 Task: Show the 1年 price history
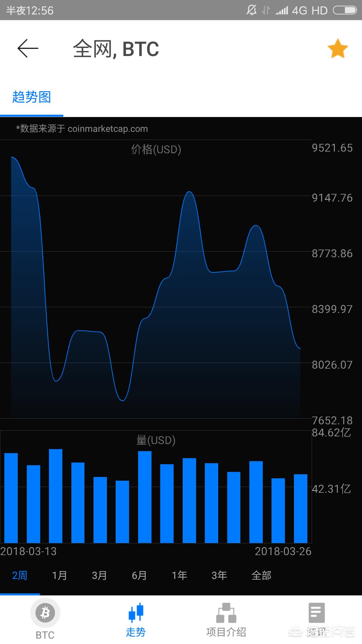(179, 576)
